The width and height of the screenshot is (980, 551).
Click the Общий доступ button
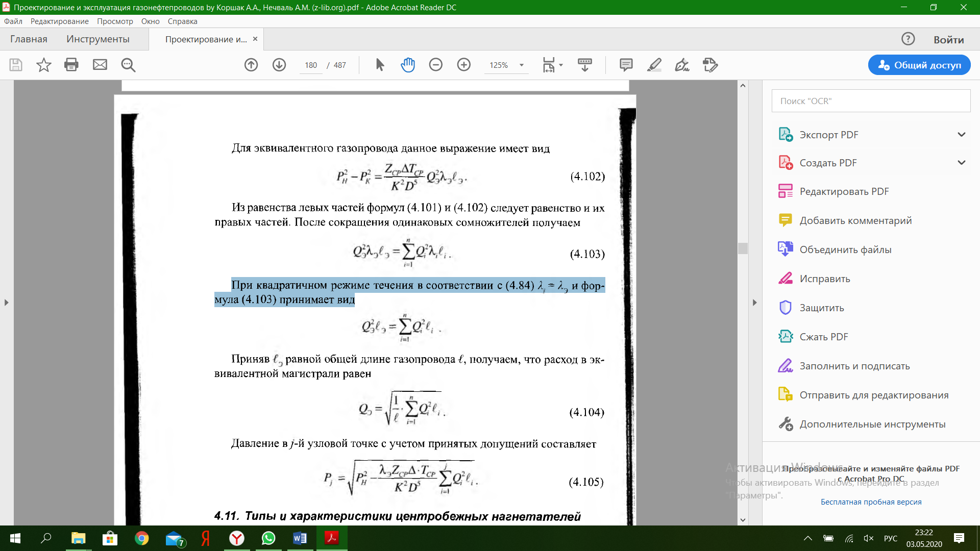pyautogui.click(x=919, y=65)
